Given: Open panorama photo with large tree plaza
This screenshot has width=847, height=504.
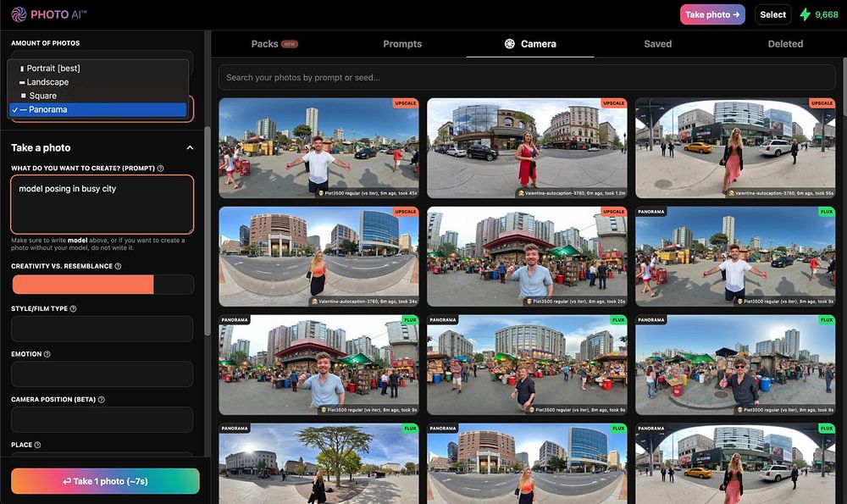Looking at the screenshot, I should pos(318,464).
